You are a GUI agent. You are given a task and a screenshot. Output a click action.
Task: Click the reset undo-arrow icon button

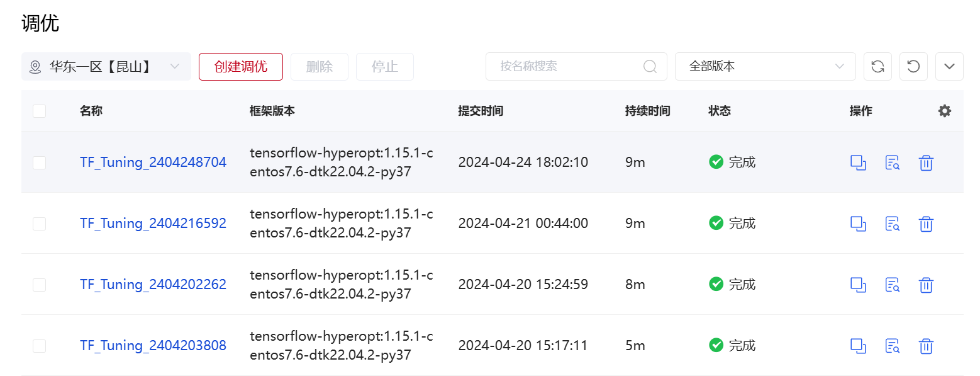tap(913, 67)
